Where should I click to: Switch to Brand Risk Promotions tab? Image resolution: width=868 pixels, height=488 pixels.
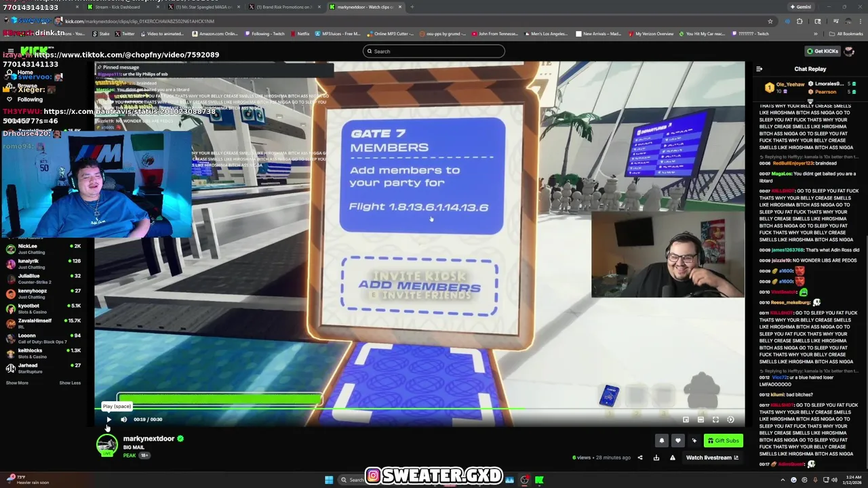tap(285, 7)
